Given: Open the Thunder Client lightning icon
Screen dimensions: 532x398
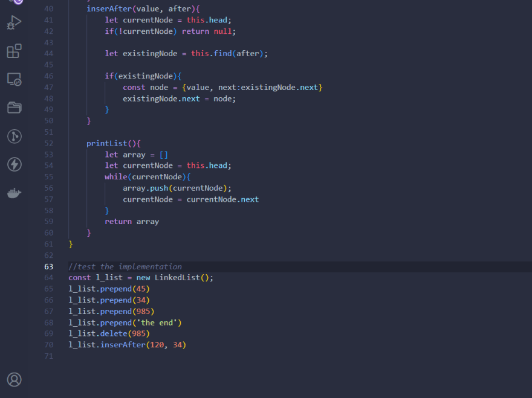Looking at the screenshot, I should point(15,164).
